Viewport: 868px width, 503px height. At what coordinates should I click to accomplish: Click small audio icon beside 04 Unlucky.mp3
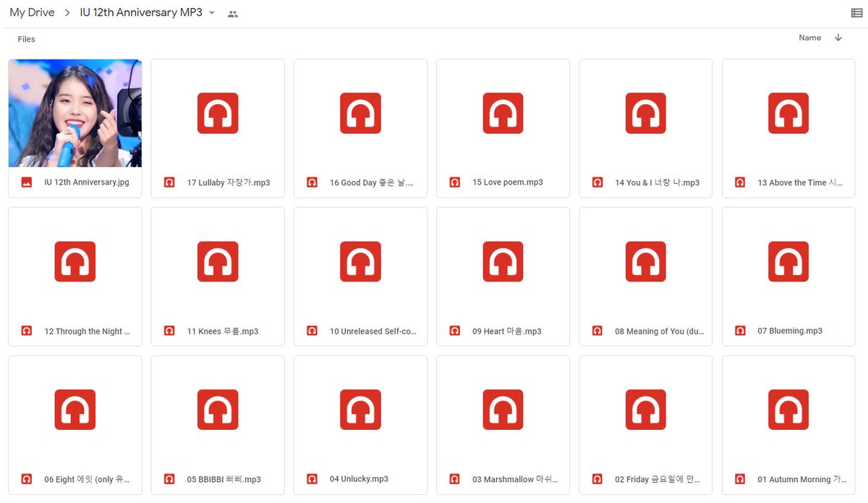(312, 479)
